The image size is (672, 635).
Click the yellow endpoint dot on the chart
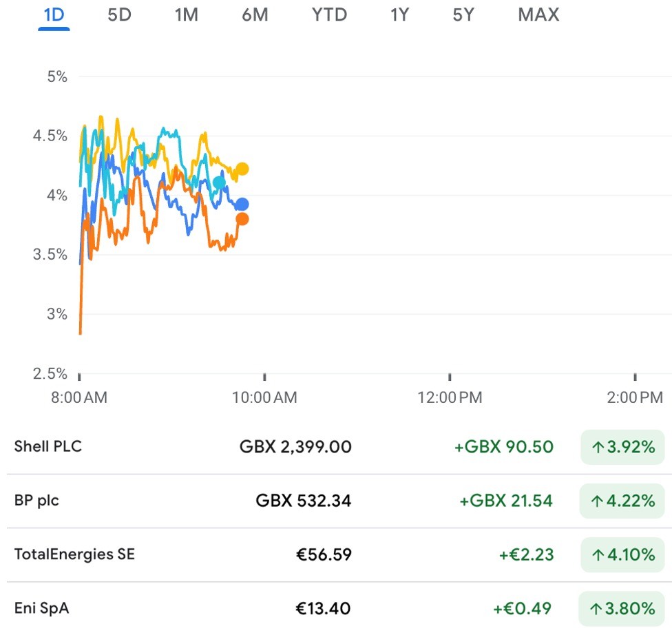click(242, 169)
